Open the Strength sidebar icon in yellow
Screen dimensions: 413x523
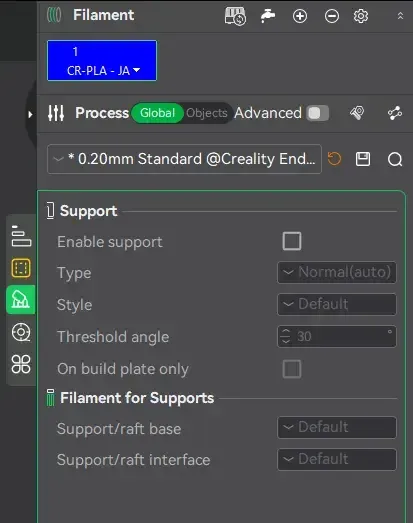click(21, 268)
